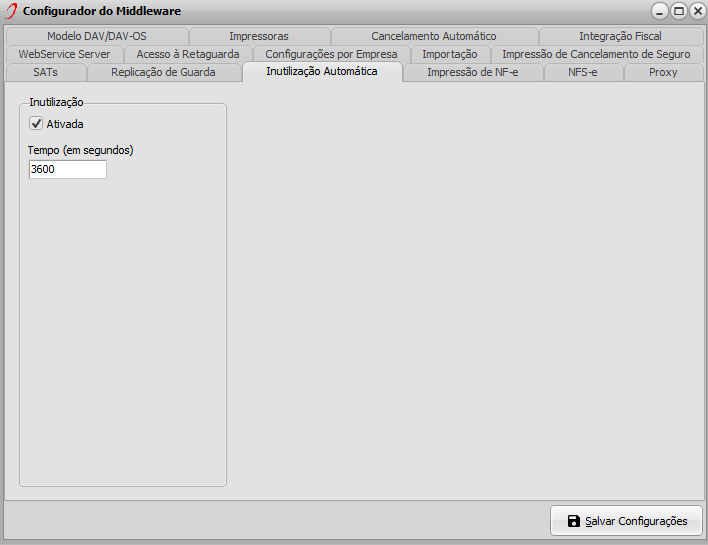Select the Inutilização Automática tab

(x=321, y=72)
